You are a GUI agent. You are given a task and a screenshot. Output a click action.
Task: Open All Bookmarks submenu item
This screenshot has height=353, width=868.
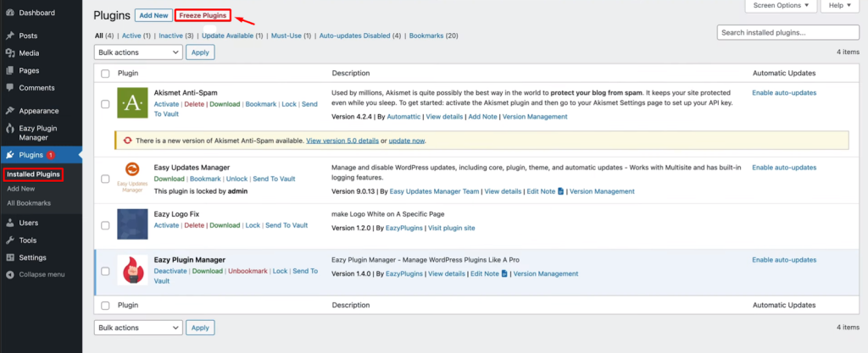(x=29, y=203)
